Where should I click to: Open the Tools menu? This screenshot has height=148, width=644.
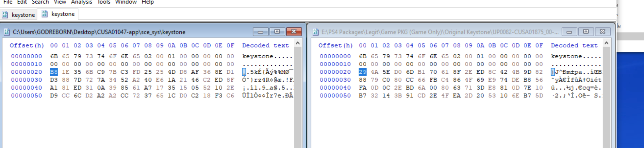coord(104,2)
